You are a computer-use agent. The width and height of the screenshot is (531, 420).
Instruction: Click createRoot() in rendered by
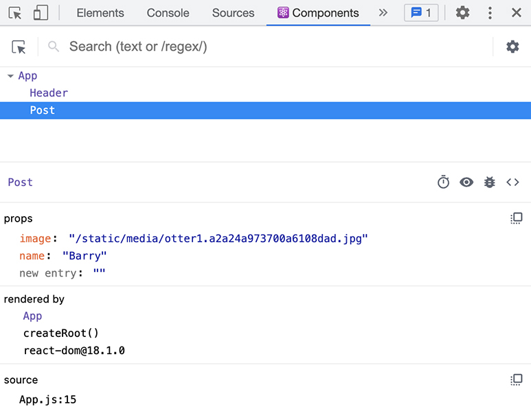click(61, 333)
